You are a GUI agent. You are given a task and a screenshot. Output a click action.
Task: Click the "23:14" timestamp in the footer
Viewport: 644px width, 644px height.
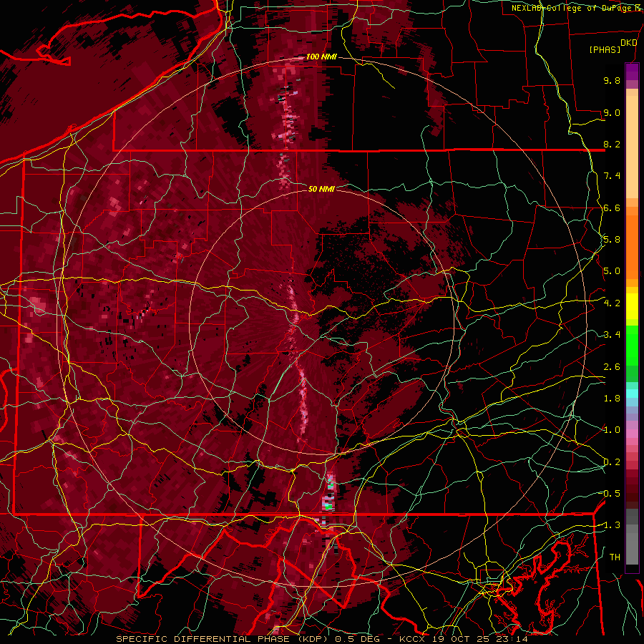(513, 639)
